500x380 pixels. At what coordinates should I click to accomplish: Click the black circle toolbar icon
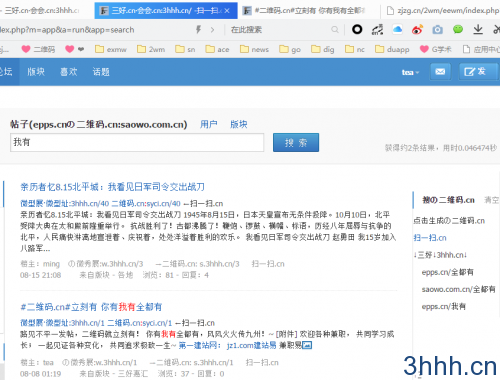tap(357, 29)
